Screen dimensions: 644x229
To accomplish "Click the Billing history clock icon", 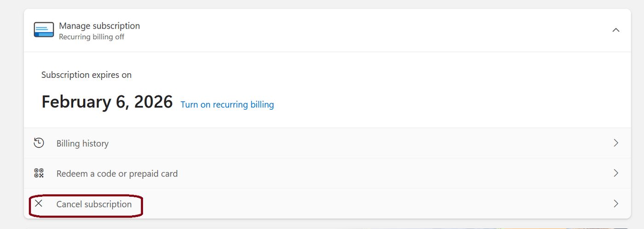I will (39, 143).
